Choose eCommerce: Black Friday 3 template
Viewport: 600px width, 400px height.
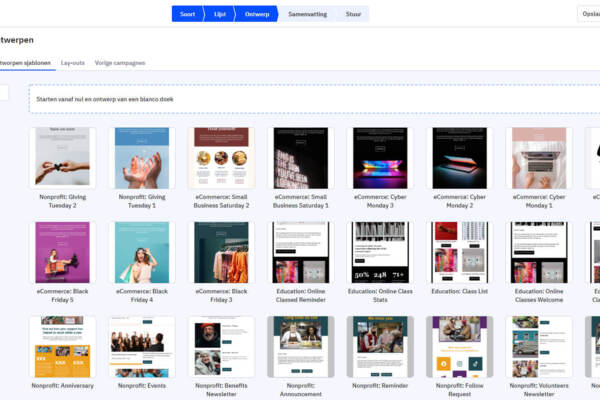221,252
